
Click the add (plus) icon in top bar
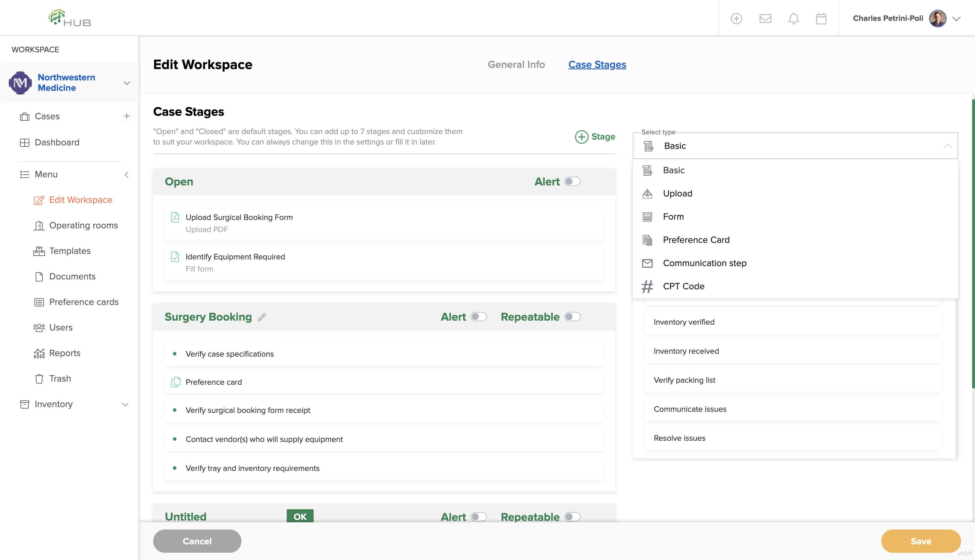click(x=736, y=19)
